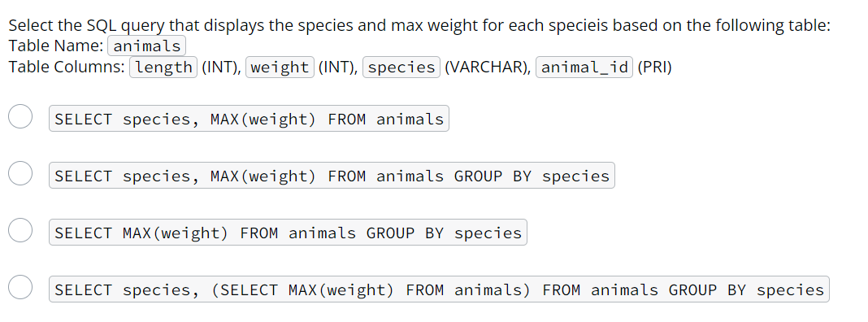
Task: Click the 'animal_id' column tag
Action: (584, 67)
